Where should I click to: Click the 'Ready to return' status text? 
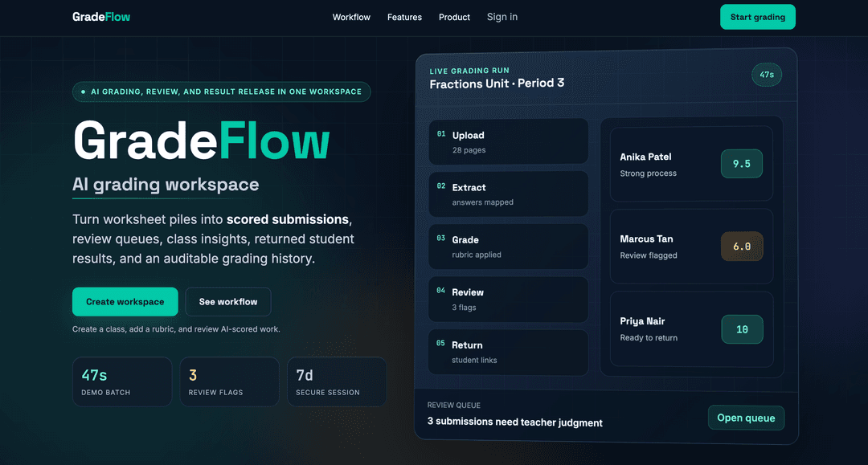click(x=649, y=338)
